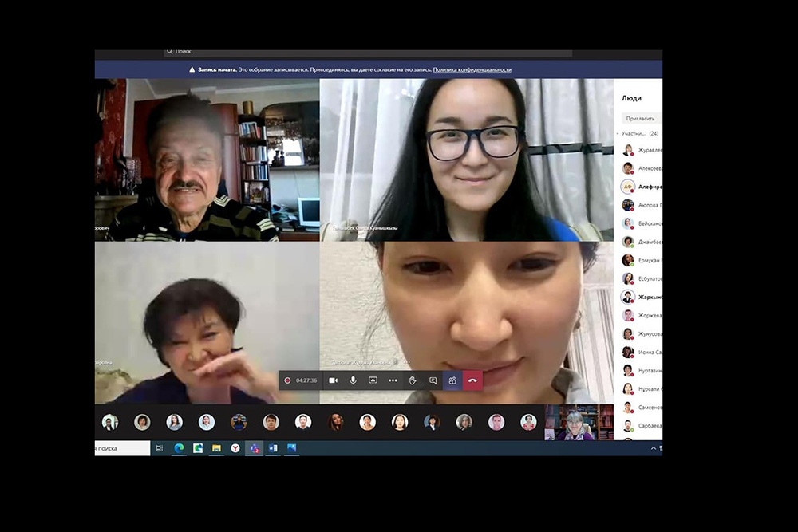The image size is (798, 532).
Task: Click the АФ initials avatar in people list
Action: (628, 187)
